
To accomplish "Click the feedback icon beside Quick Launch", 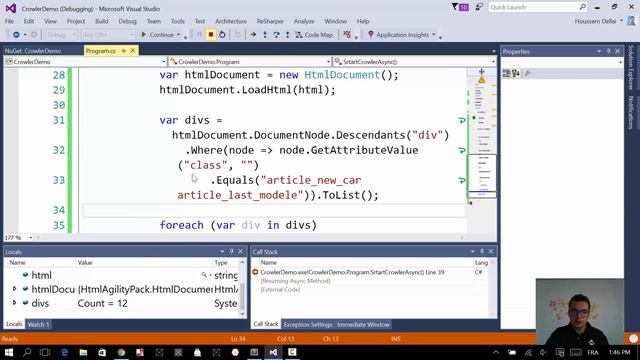I will tap(479, 7).
